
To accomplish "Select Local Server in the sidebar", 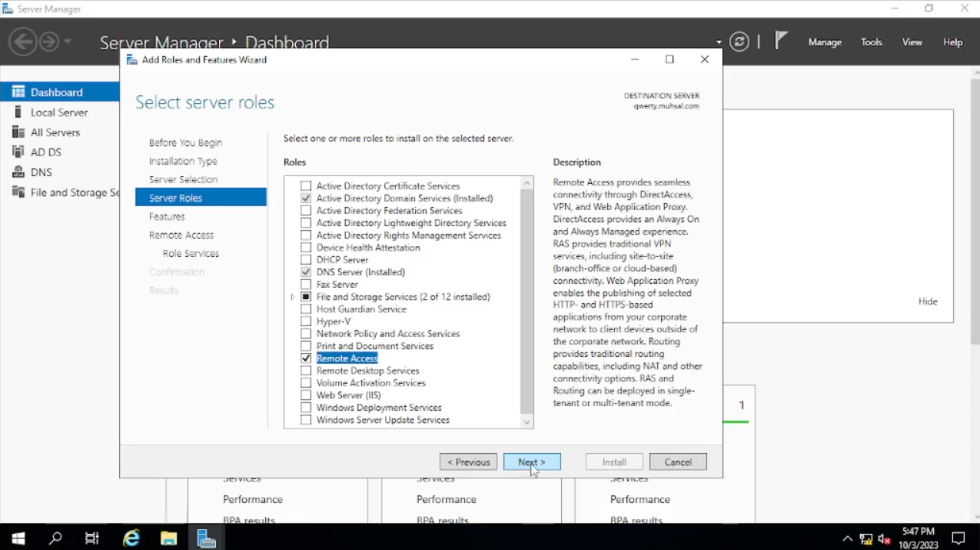I will tap(59, 112).
